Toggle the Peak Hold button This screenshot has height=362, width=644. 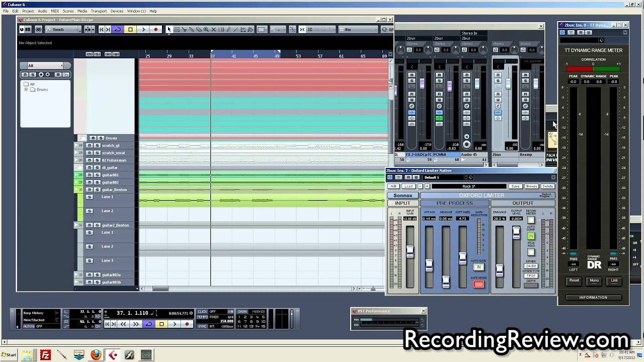(x=531, y=252)
